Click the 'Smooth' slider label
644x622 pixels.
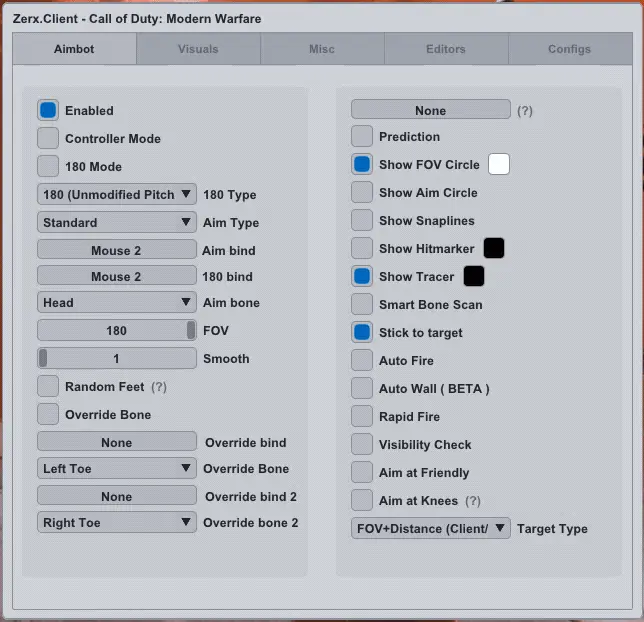pos(226,359)
